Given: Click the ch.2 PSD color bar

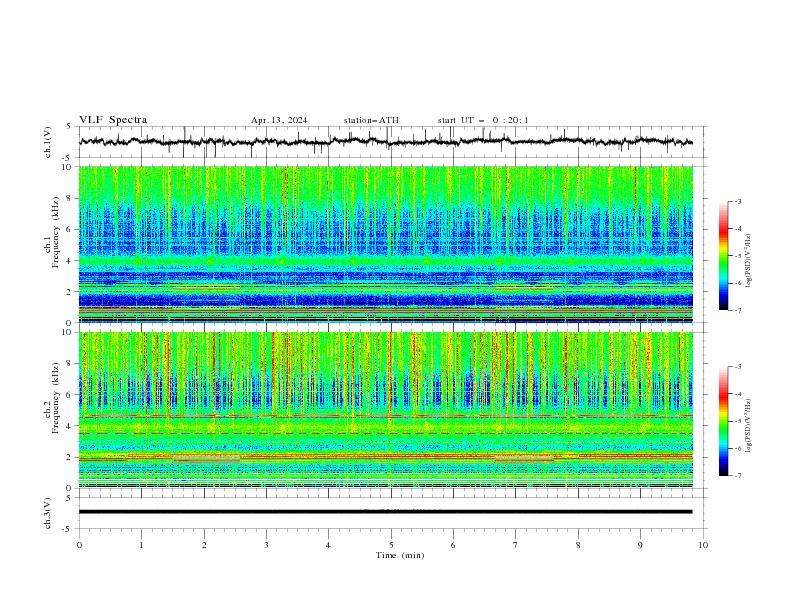Looking at the screenshot, I should 723,421.
